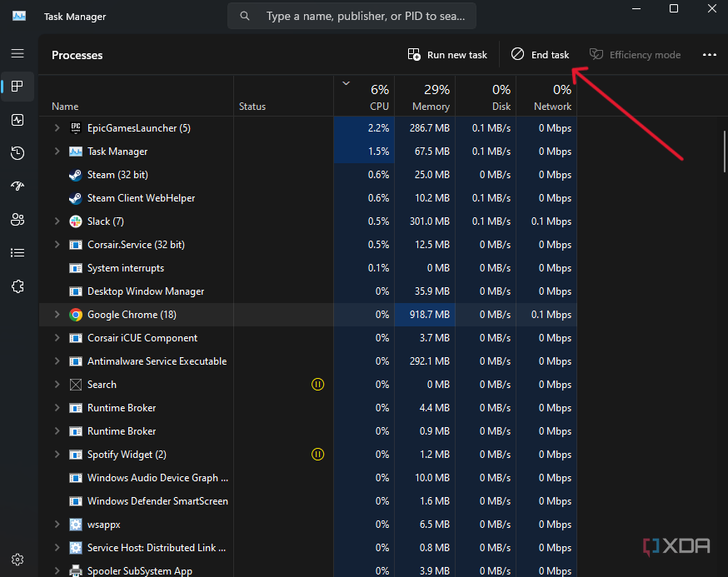The height and width of the screenshot is (577, 728).
Task: Click the 292.1 MB memory cell
Action: [x=425, y=361]
